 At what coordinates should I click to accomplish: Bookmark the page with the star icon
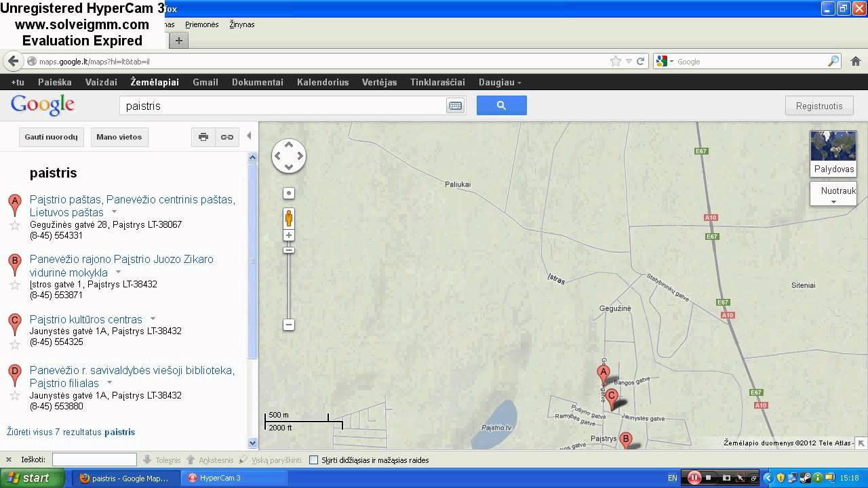click(x=616, y=61)
